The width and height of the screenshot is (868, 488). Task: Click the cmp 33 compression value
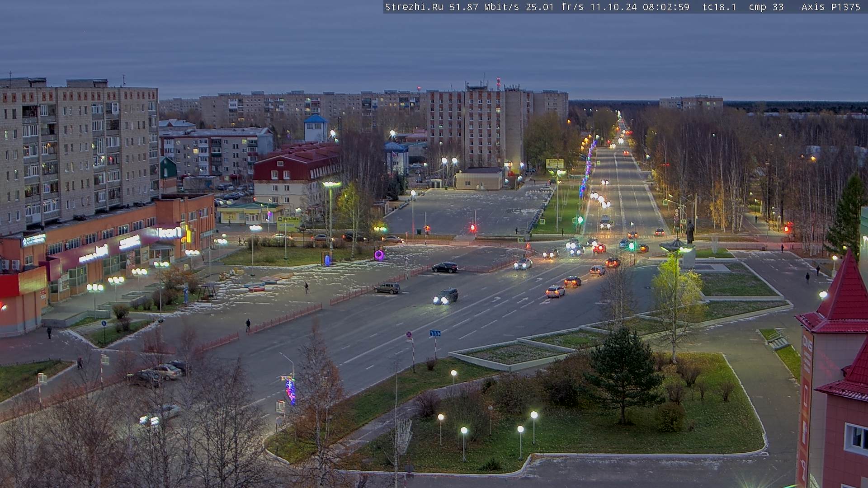[x=766, y=7]
